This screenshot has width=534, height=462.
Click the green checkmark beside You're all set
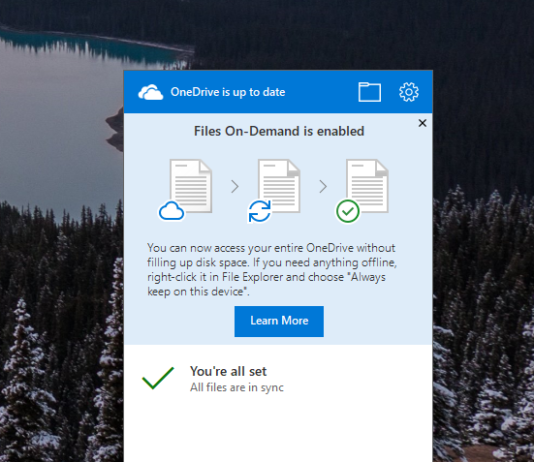click(158, 378)
